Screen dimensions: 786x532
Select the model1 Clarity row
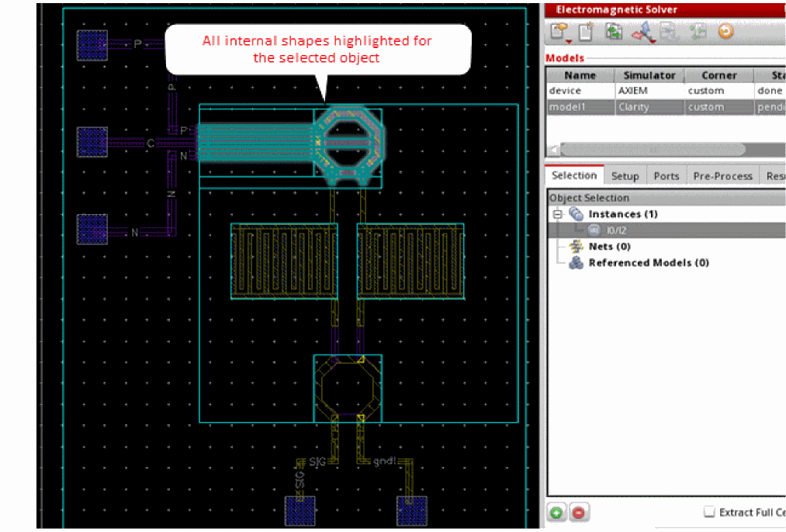tap(634, 107)
